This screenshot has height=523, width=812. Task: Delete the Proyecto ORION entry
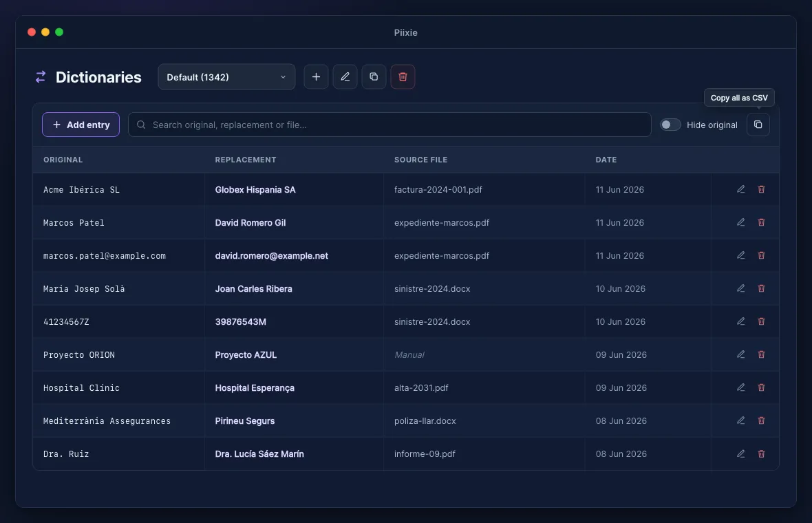coord(761,354)
